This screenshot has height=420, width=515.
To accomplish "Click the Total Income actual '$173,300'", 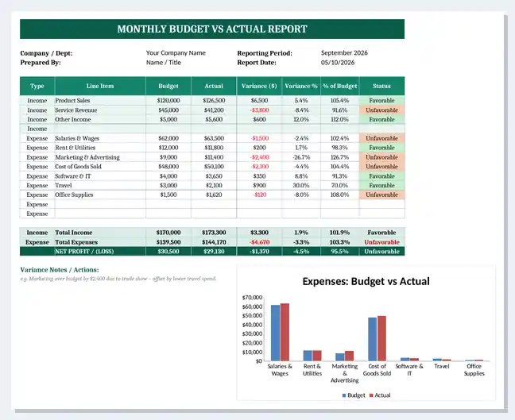I will point(214,233).
